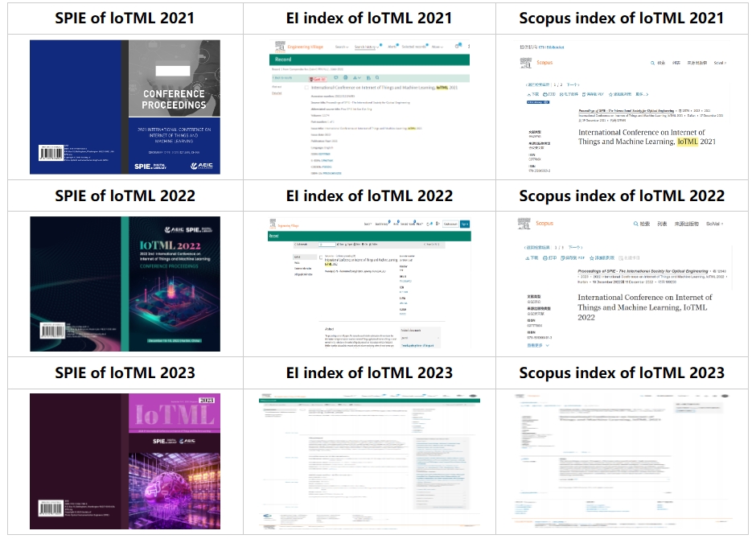Click the 'SPIE of IoTML 2021' header cell
This screenshot has width=756, height=539.
[125, 18]
